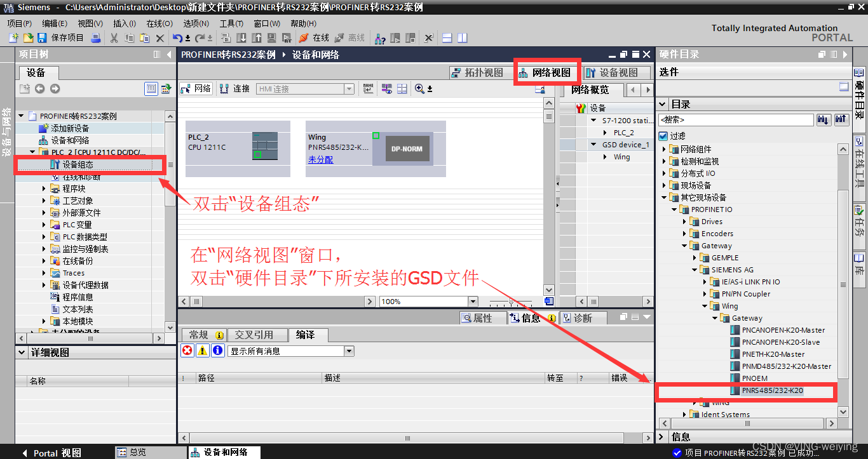
Task: Click the delete X icon in toolbar
Action: click(x=160, y=38)
